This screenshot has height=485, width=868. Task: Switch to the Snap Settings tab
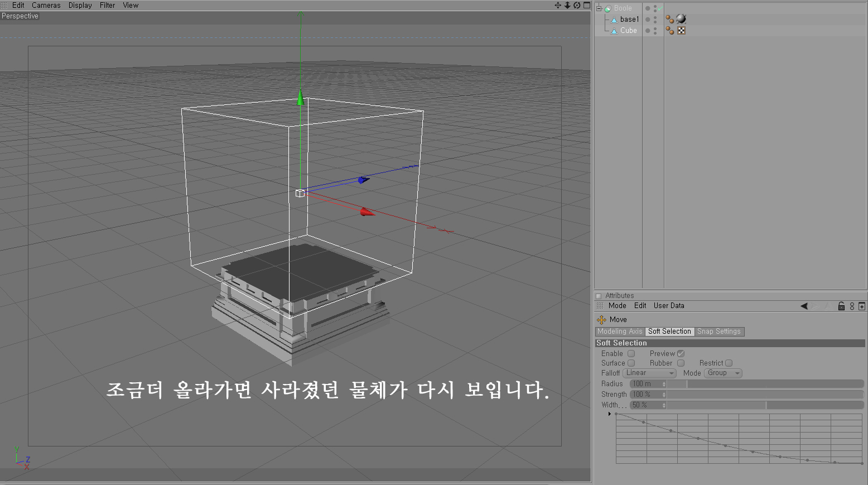click(719, 332)
